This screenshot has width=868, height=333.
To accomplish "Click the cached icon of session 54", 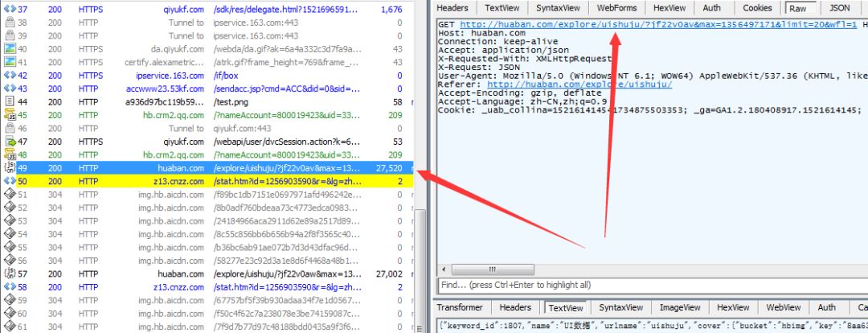I will point(10,234).
